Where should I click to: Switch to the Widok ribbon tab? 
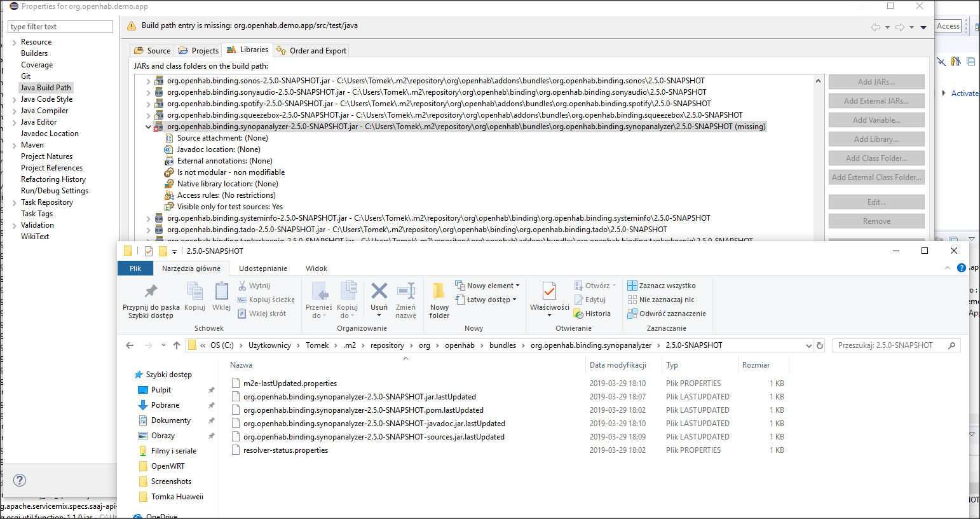(316, 268)
